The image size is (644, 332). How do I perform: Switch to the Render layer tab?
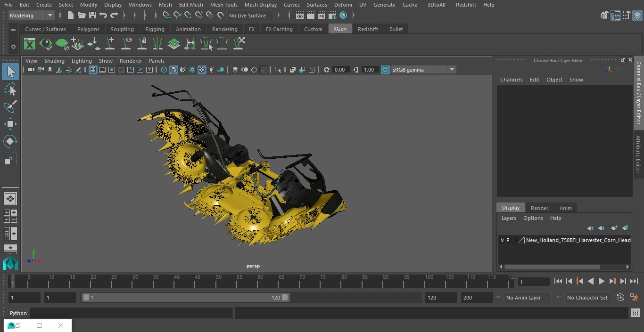coord(539,208)
